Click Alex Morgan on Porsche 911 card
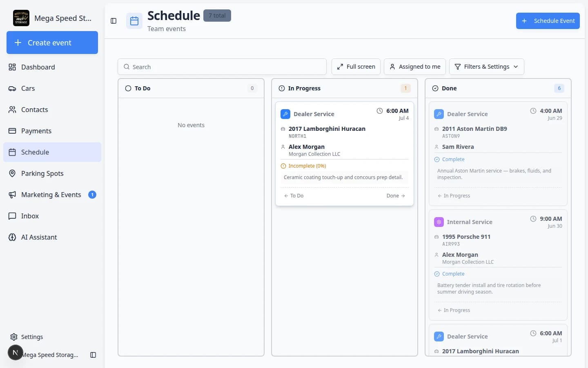The width and height of the screenshot is (588, 368). coord(460,255)
